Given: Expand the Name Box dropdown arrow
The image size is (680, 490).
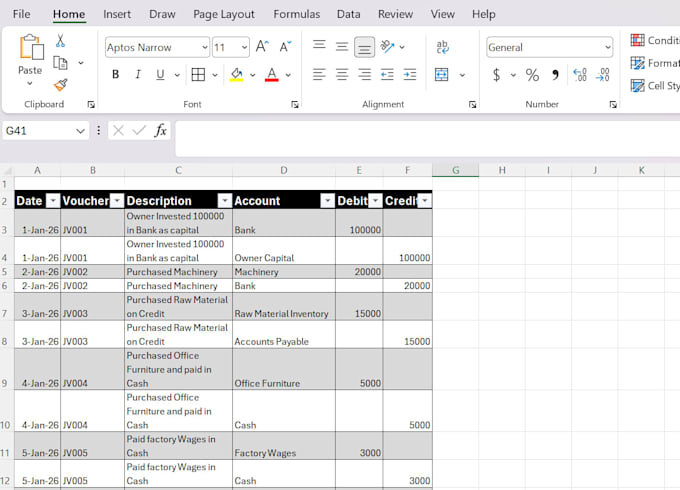Looking at the screenshot, I should click(80, 131).
